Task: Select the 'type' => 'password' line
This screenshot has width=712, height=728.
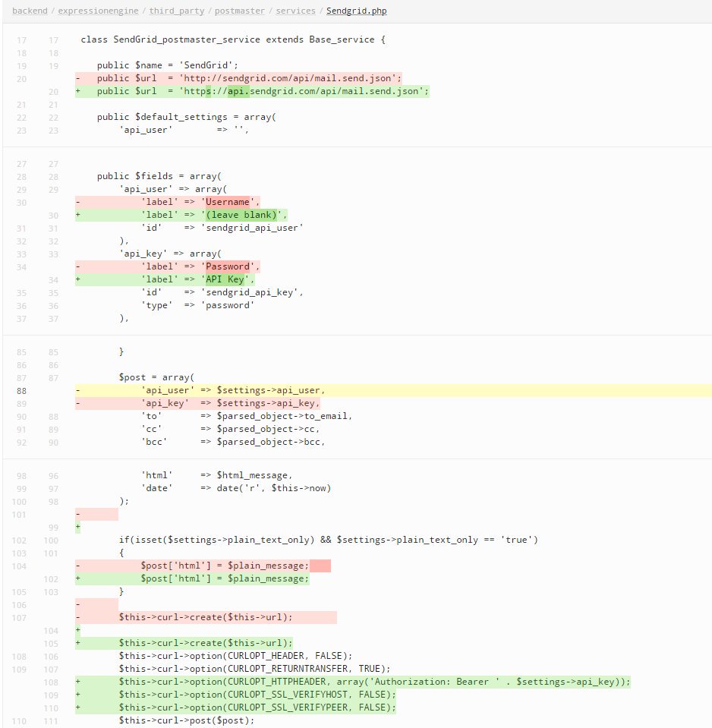Action: coord(197,305)
